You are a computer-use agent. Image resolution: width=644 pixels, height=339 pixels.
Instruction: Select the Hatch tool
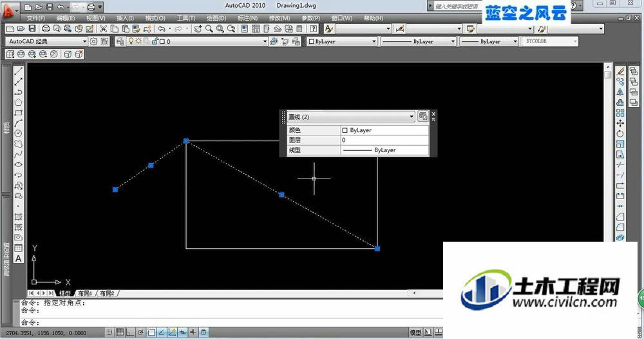(x=19, y=217)
